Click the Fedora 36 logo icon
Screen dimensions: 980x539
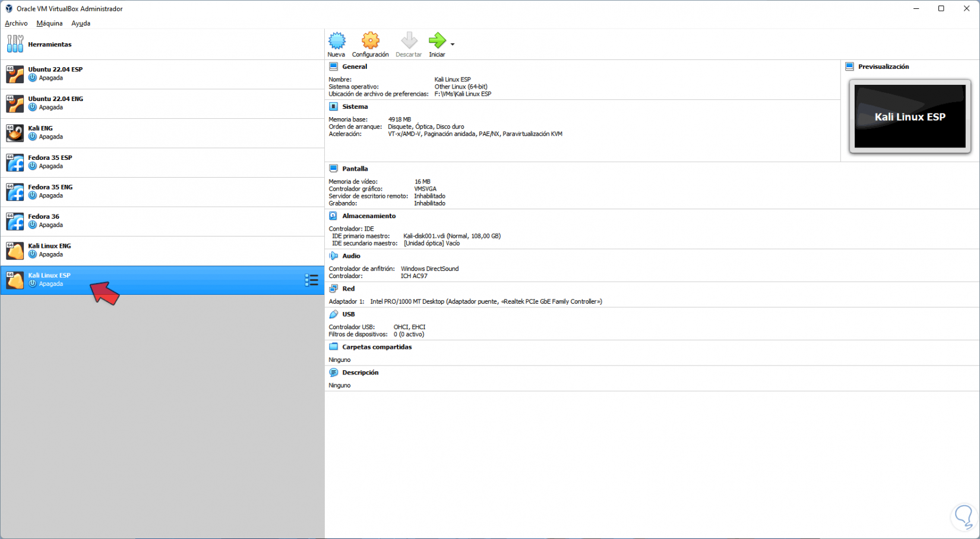(15, 222)
